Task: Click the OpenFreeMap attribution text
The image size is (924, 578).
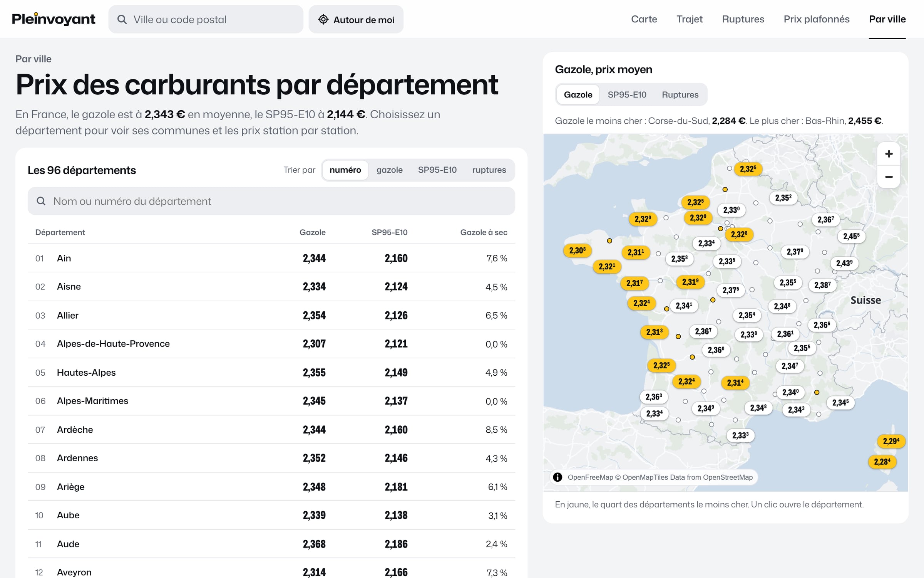Action: (x=660, y=477)
